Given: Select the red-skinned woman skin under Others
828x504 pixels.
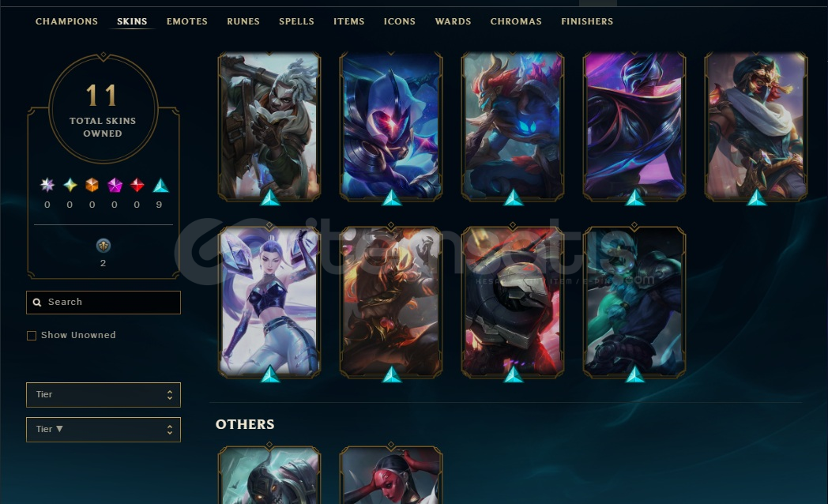Looking at the screenshot, I should [x=391, y=476].
